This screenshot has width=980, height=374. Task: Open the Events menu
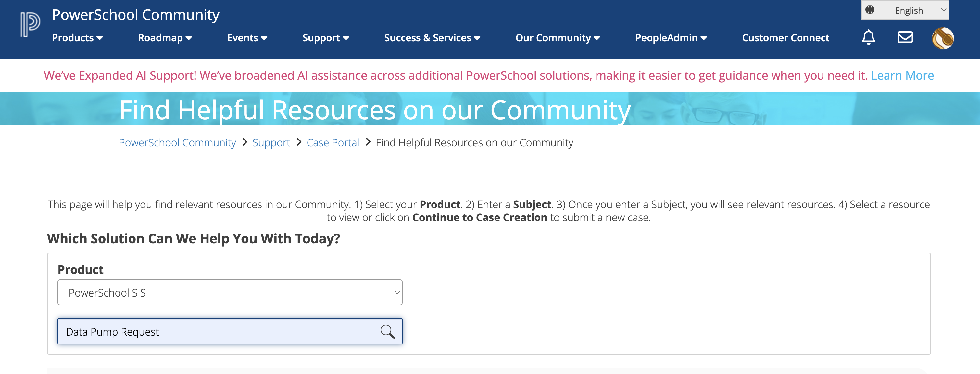pos(247,38)
